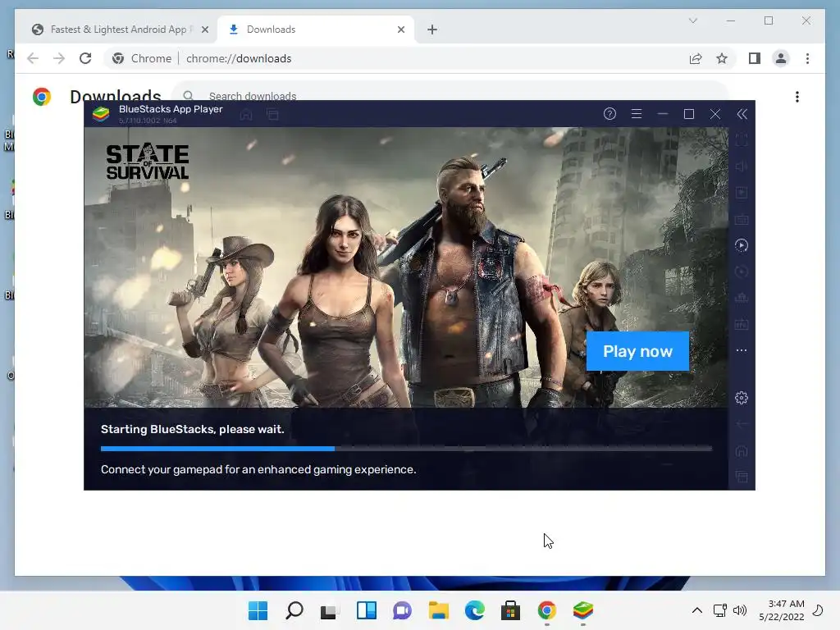Click Android home icon in BlueStacks sidebar

click(742, 450)
